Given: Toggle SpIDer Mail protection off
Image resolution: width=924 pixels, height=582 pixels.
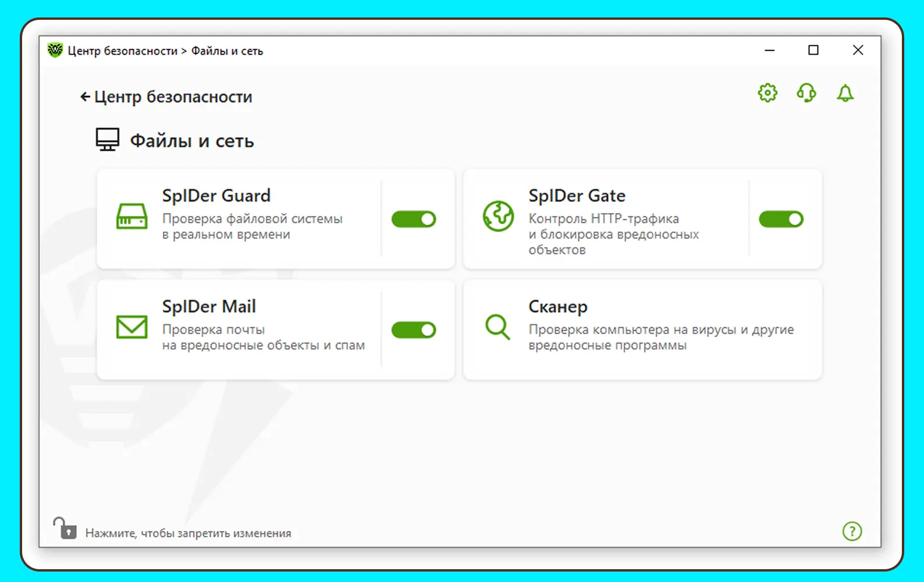Looking at the screenshot, I should tap(414, 330).
